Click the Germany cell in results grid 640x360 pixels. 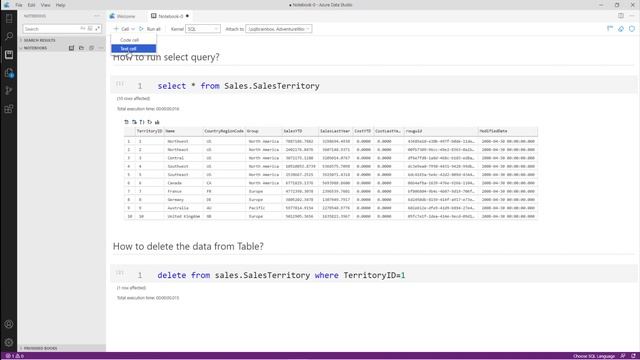(x=184, y=200)
